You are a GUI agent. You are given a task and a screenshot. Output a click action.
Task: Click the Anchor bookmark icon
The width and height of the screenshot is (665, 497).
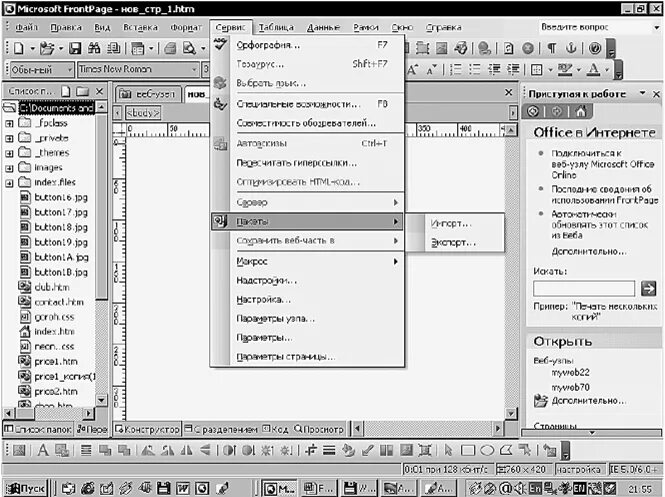click(x=571, y=48)
